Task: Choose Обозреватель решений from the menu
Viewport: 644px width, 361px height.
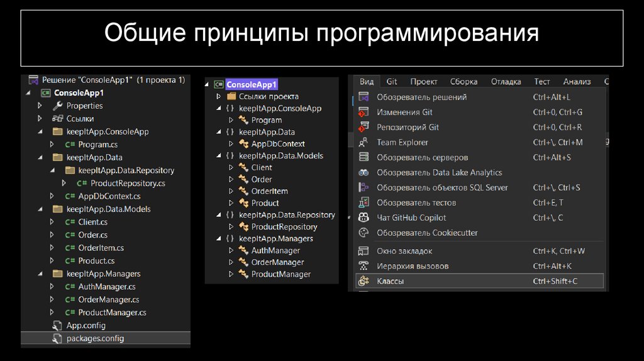Action: coord(479,97)
